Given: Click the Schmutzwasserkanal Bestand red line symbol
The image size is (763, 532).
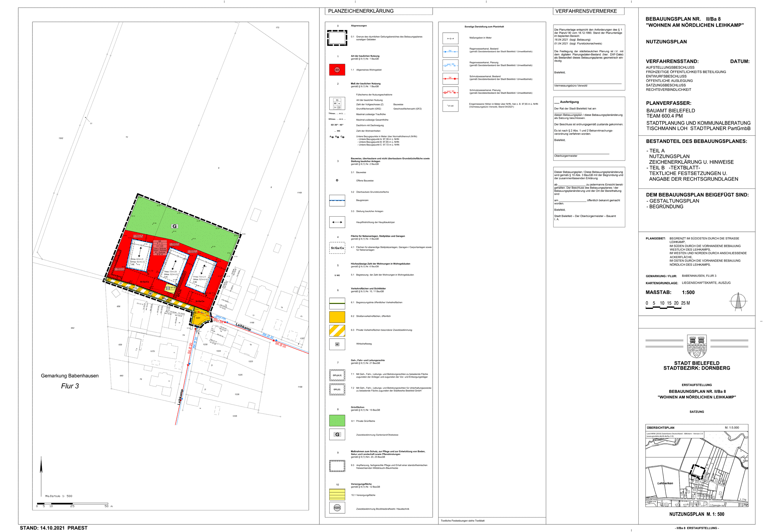Looking at the screenshot, I should (x=450, y=79).
